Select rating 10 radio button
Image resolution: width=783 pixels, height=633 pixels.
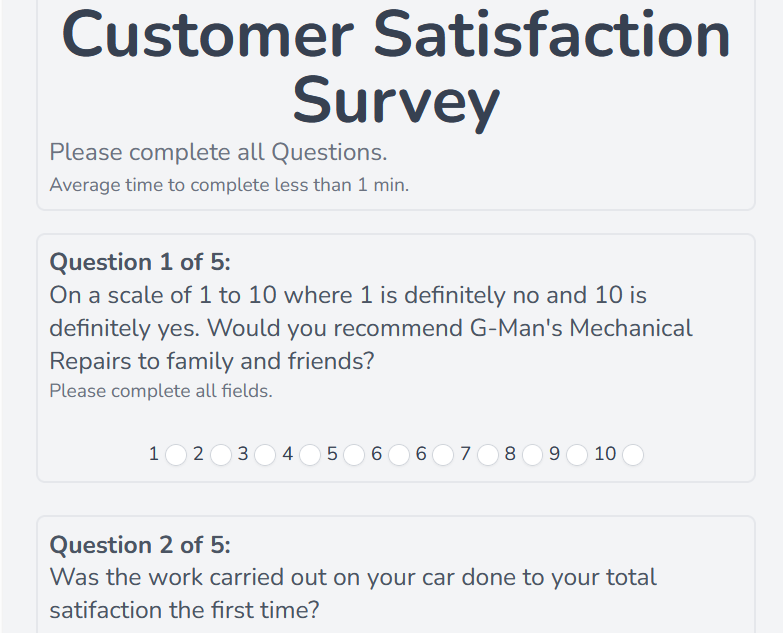tap(633, 455)
